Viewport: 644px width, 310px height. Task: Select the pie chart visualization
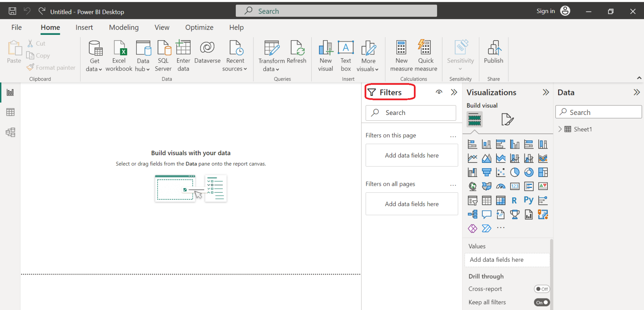pos(515,172)
